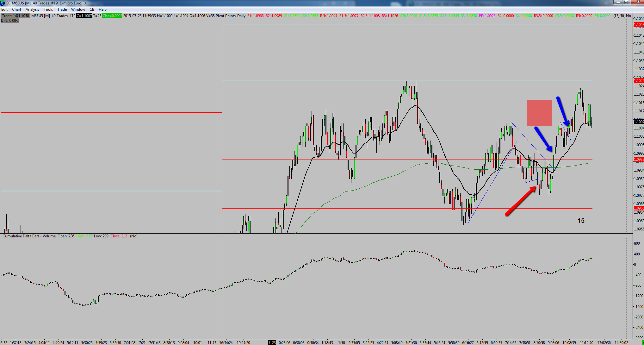Click the 'R3: 1.1026' pivot value
Viewport: 644px width, 345px height.
[390, 16]
